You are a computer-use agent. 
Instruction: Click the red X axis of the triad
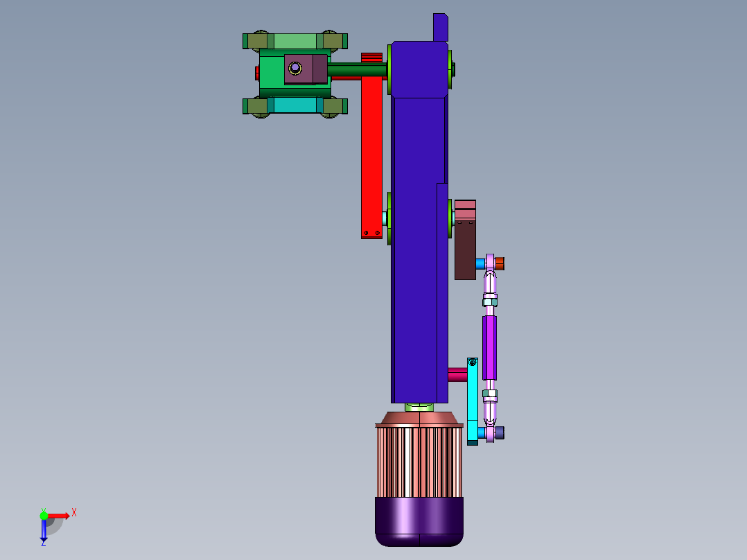59,516
